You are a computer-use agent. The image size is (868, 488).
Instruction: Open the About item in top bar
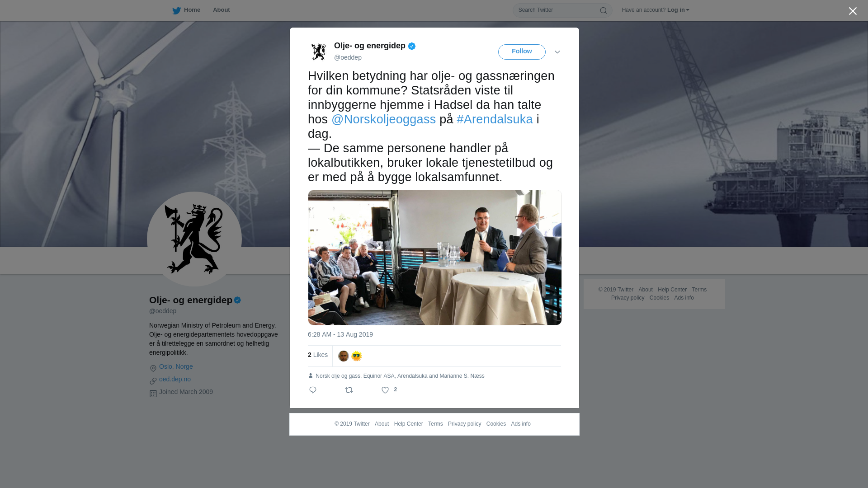point(222,10)
